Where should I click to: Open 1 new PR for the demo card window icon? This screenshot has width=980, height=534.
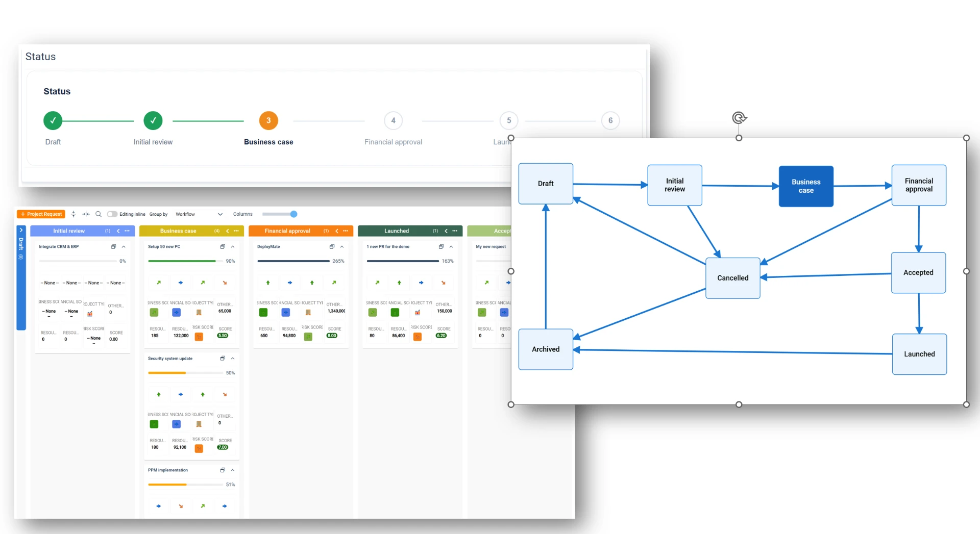tap(441, 246)
